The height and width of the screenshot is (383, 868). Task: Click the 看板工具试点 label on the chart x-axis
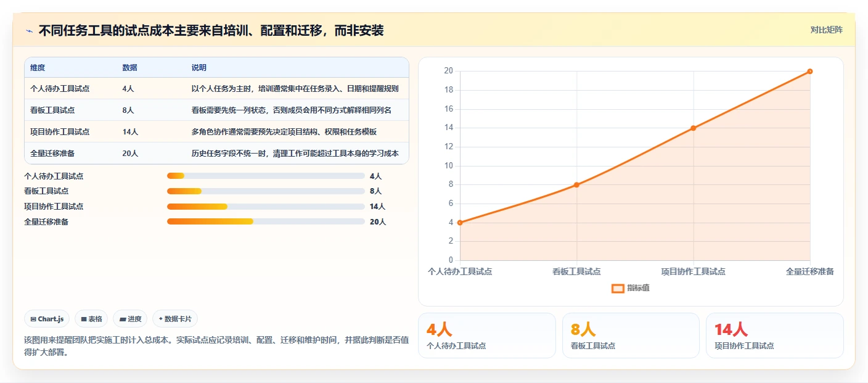coord(576,271)
